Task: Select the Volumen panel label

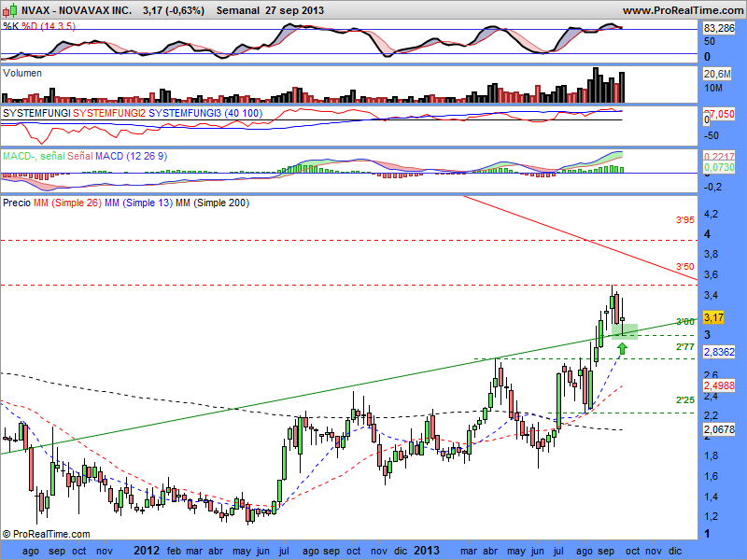Action: click(x=22, y=73)
